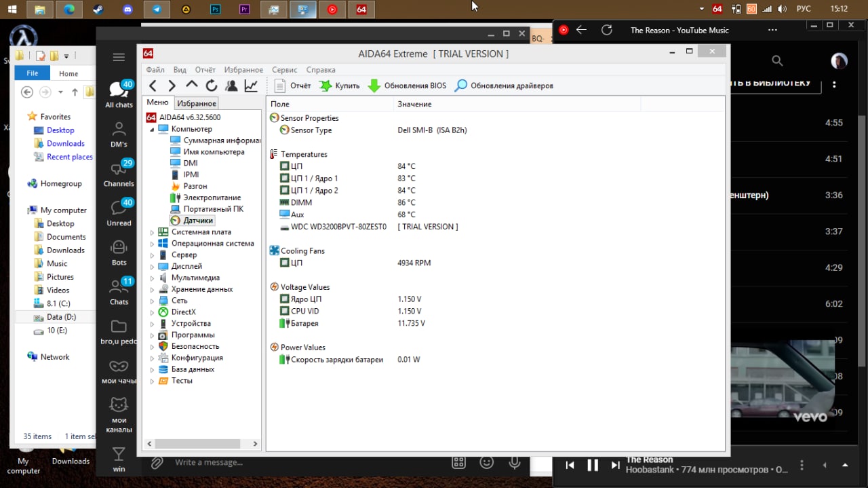Open Channels folder in Telegram
This screenshot has height=488, width=868.
[119, 173]
